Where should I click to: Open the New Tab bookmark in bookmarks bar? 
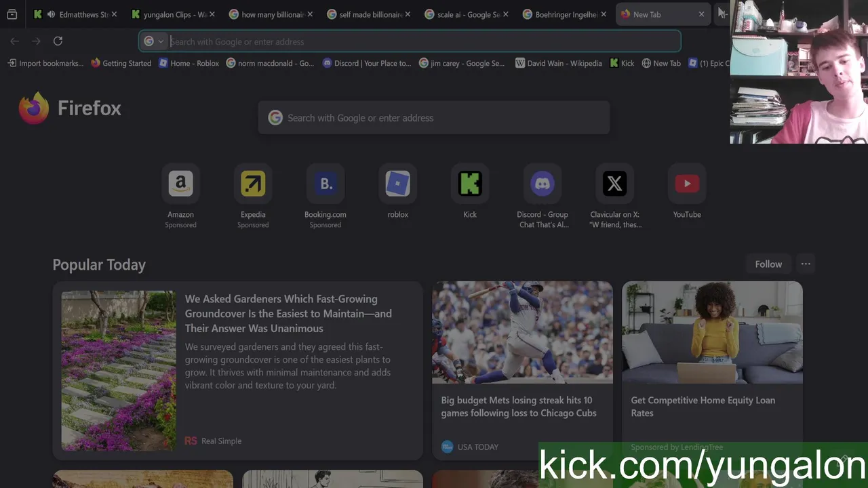[x=661, y=63]
